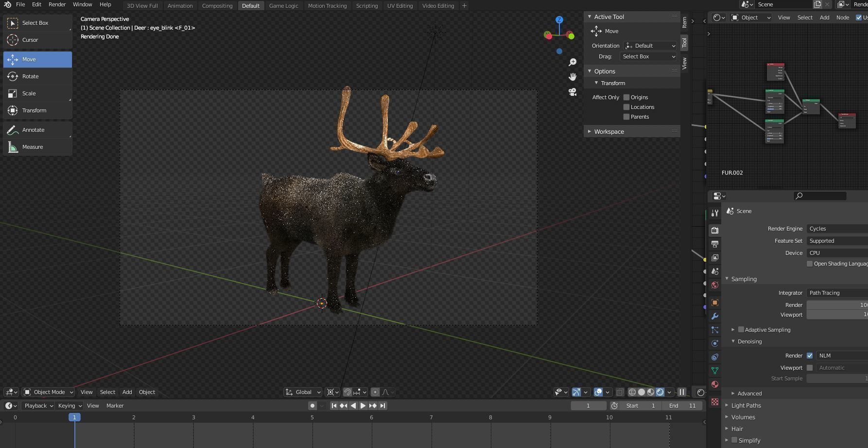868x448 pixels.
Task: Open the Device CPU dropdown
Action: pyautogui.click(x=837, y=253)
